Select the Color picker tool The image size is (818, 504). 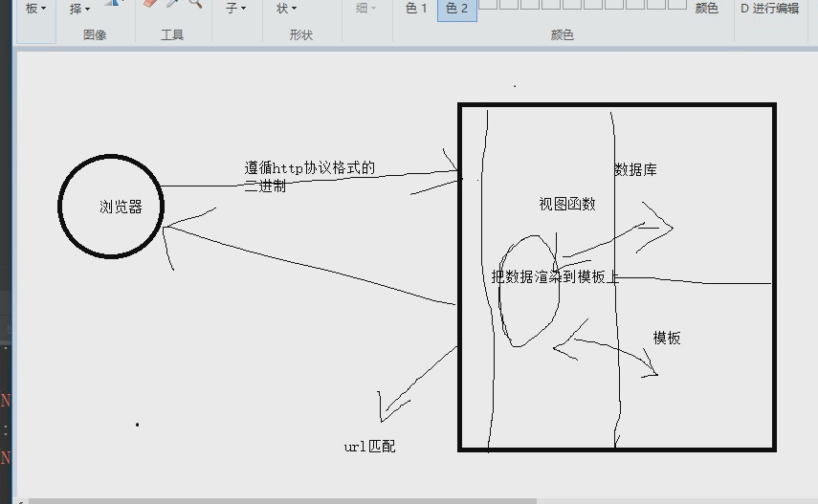(172, 3)
